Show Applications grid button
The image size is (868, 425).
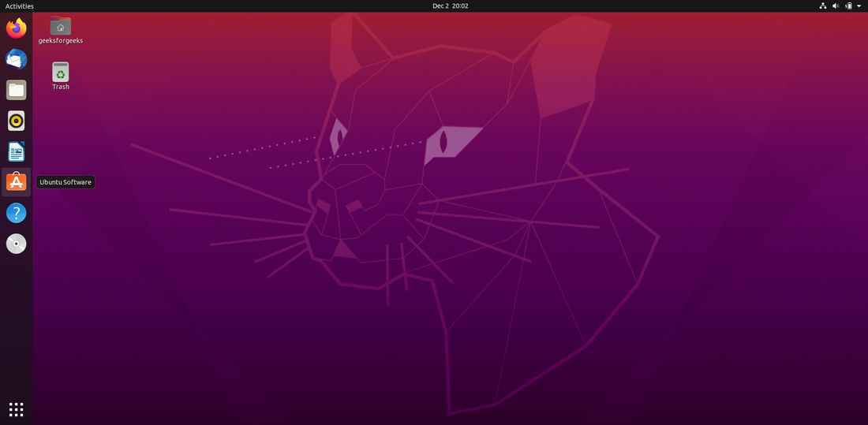point(16,409)
